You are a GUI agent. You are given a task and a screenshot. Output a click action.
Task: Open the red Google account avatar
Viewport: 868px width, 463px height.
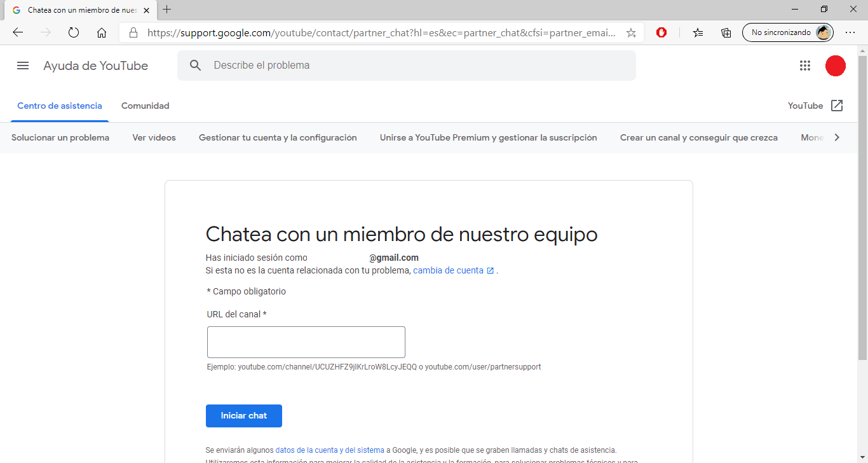(x=836, y=66)
